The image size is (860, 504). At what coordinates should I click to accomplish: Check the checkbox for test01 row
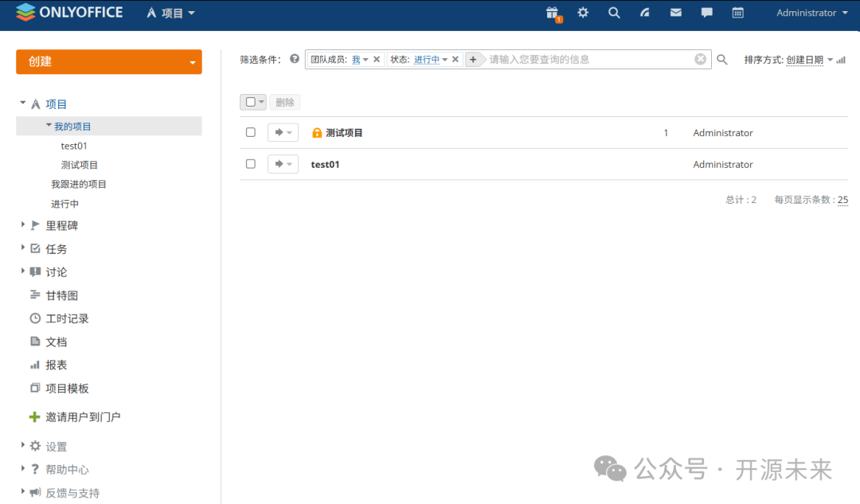click(250, 164)
